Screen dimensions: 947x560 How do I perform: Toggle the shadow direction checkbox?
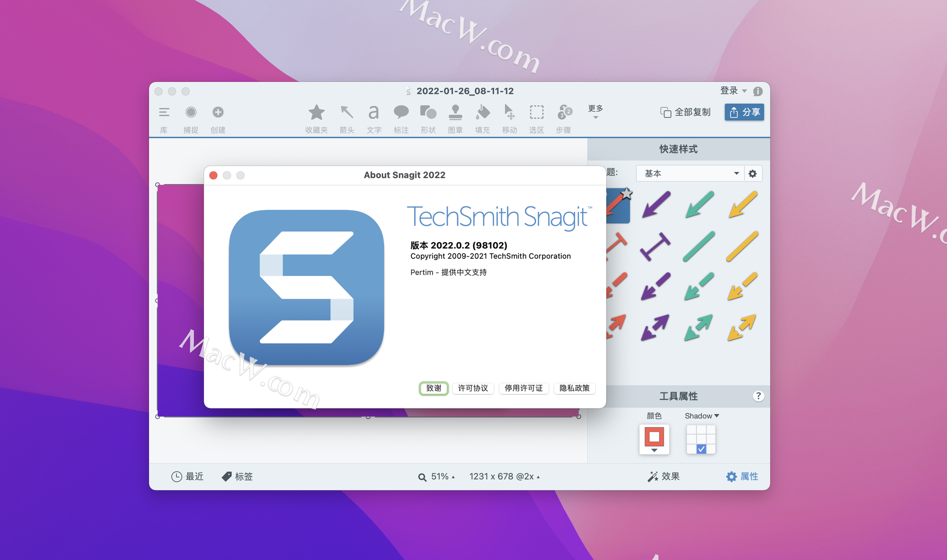tap(701, 449)
